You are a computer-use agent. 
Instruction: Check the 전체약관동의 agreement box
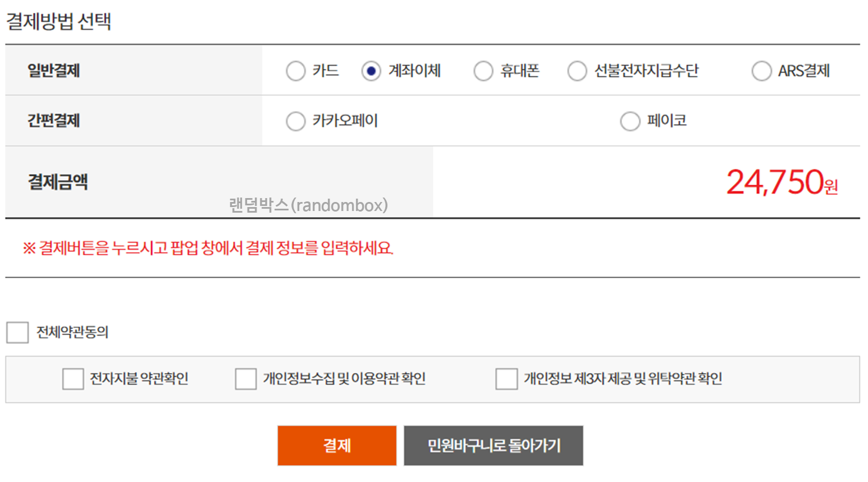(x=17, y=332)
